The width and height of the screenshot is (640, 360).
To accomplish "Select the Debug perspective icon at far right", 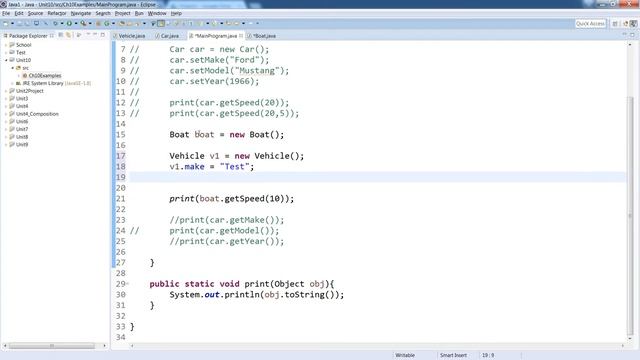I will point(633,24).
